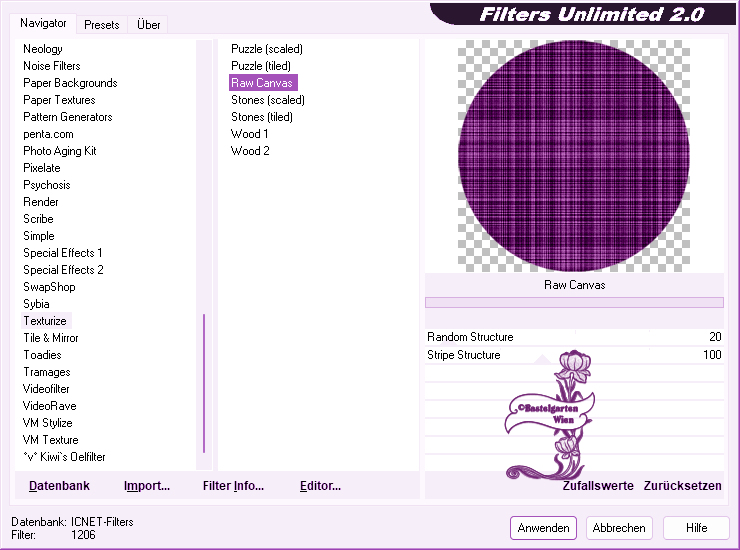Select Neology filter category
The height and width of the screenshot is (550, 740).
42,49
